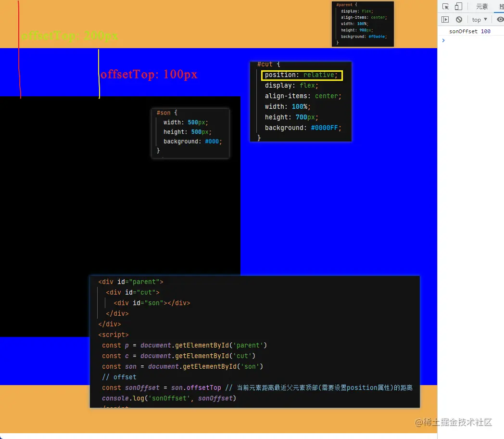The image size is (504, 439).
Task: Click the background: #0000FF; line
Action: pyautogui.click(x=303, y=128)
